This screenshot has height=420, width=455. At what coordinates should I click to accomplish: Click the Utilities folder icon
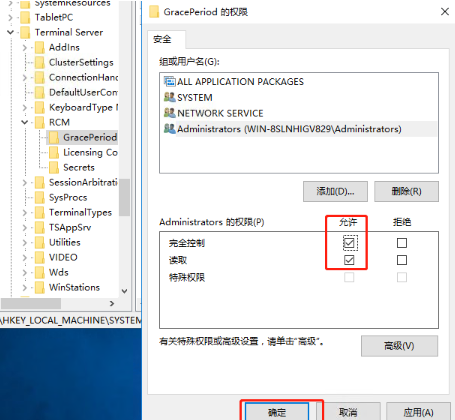tap(40, 242)
